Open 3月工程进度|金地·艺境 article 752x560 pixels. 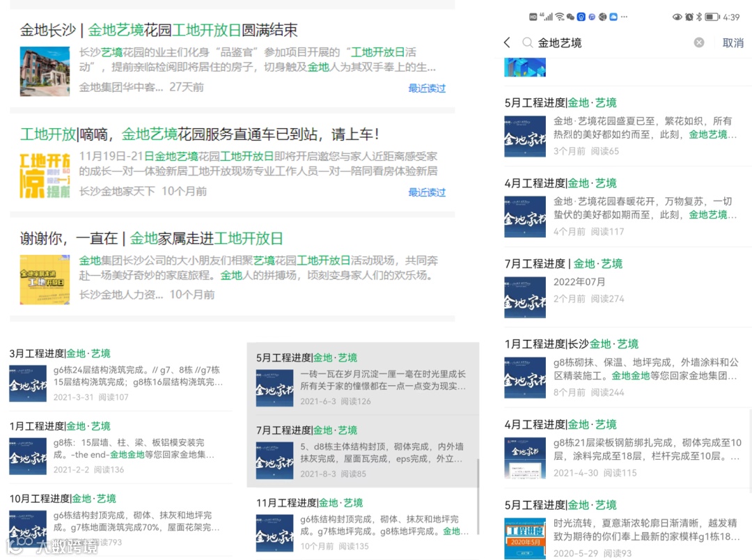click(x=60, y=353)
